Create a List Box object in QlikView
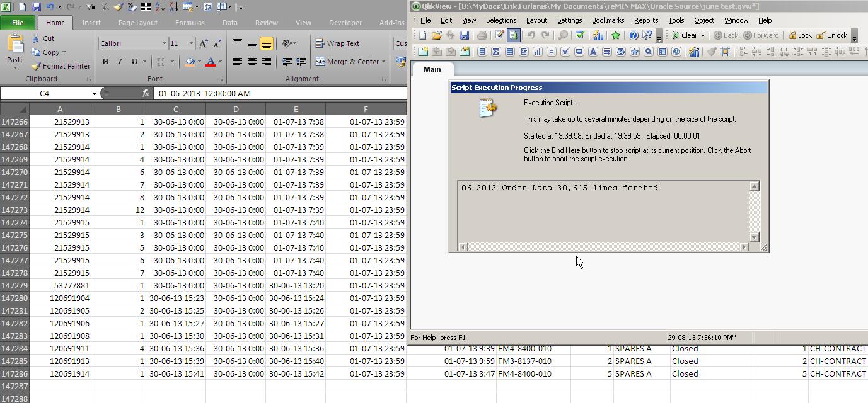868x403 pixels. pyautogui.click(x=482, y=52)
